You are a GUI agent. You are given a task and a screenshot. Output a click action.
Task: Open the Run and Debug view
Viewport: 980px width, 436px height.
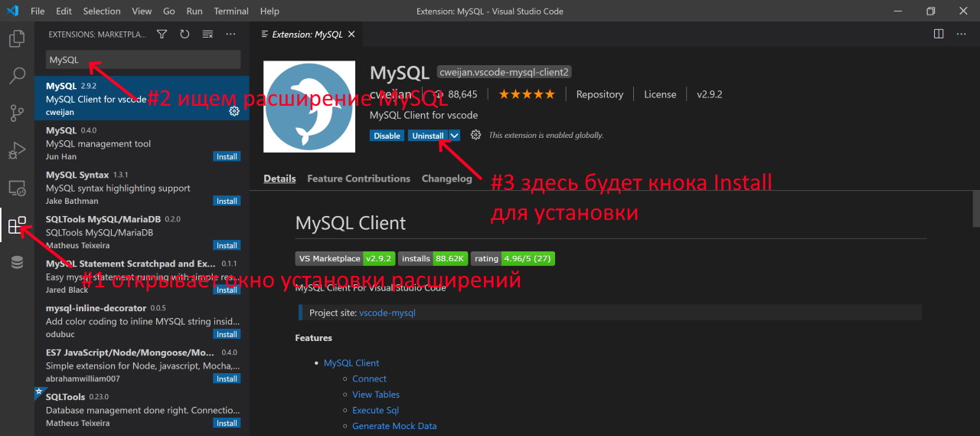[x=17, y=151]
